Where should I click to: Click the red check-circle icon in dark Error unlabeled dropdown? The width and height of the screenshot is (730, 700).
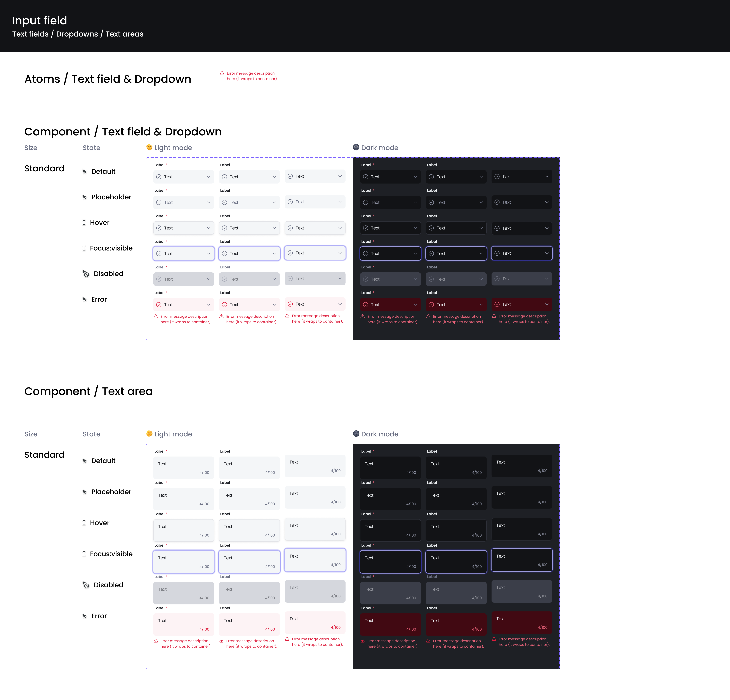click(x=497, y=304)
